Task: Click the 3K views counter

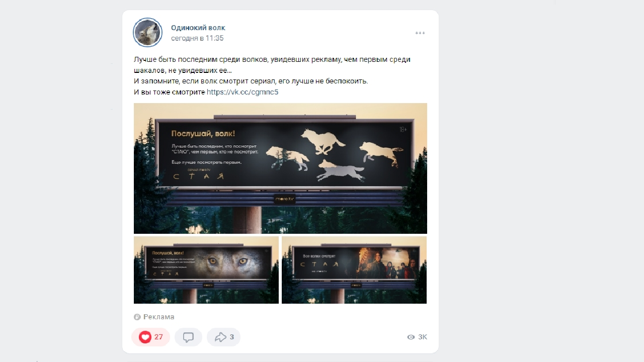Action: tap(423, 337)
